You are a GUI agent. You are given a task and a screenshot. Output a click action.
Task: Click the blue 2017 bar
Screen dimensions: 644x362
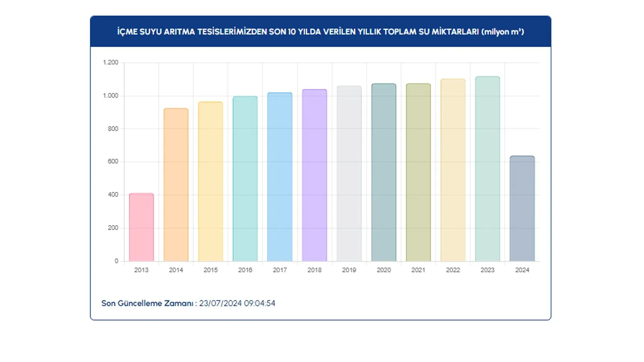[280, 177]
